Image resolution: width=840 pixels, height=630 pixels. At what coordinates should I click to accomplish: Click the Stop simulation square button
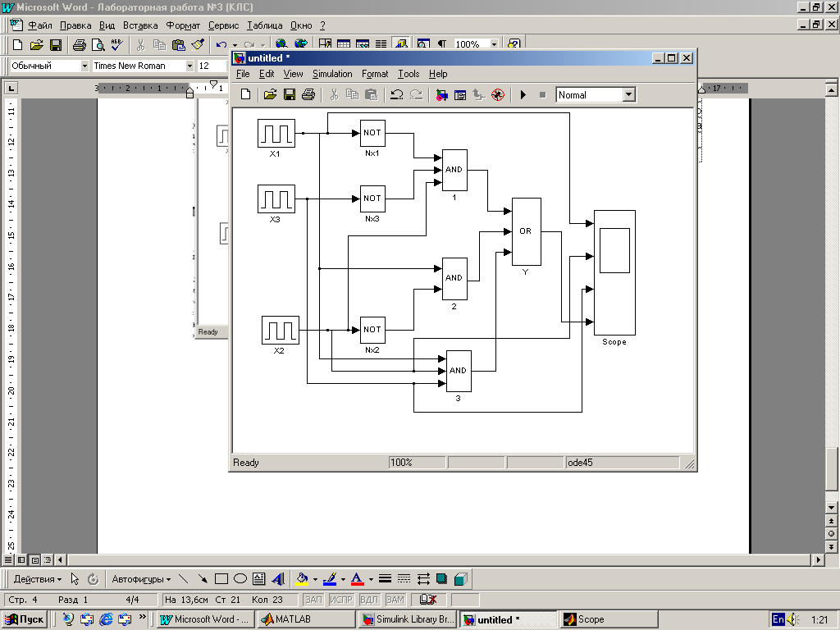(x=543, y=95)
